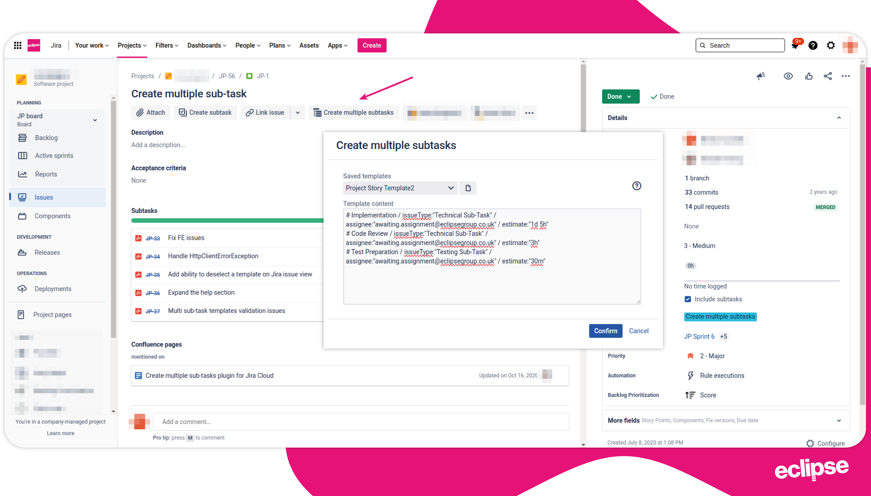Open the user profile avatar in header
Image resolution: width=871 pixels, height=496 pixels.
click(x=850, y=46)
